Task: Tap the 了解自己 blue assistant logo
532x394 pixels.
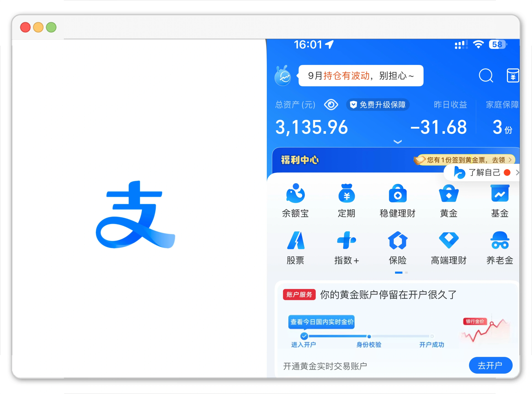Action: (459, 172)
